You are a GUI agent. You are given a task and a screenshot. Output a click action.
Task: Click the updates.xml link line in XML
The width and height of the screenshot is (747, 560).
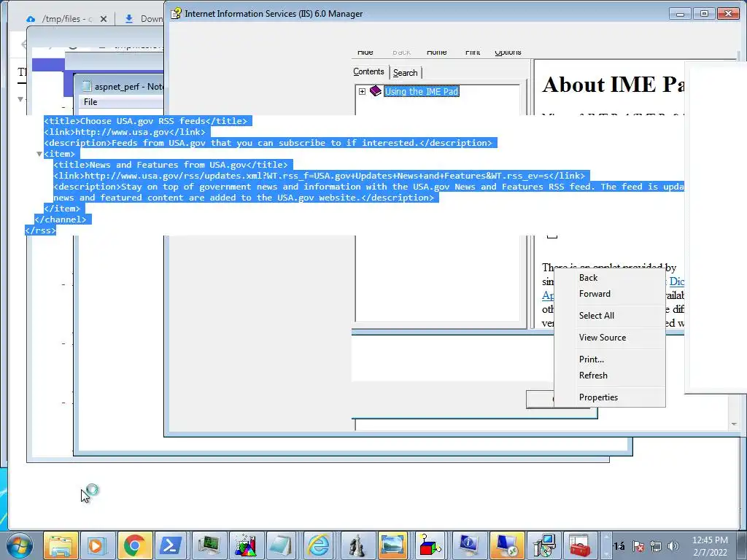tap(321, 176)
